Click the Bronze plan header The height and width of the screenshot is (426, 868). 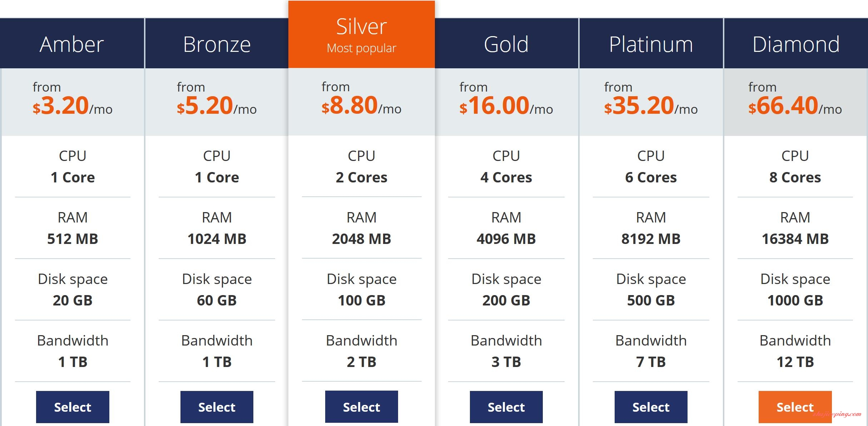click(x=217, y=44)
